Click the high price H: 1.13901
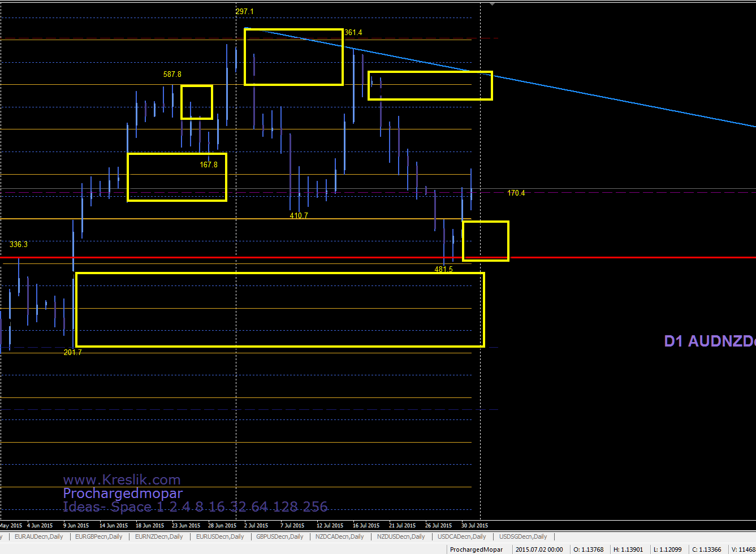756x554 pixels. click(628, 549)
